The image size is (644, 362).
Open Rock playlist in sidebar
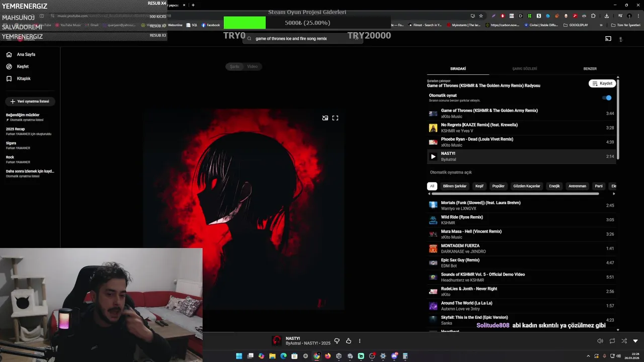pos(29,159)
